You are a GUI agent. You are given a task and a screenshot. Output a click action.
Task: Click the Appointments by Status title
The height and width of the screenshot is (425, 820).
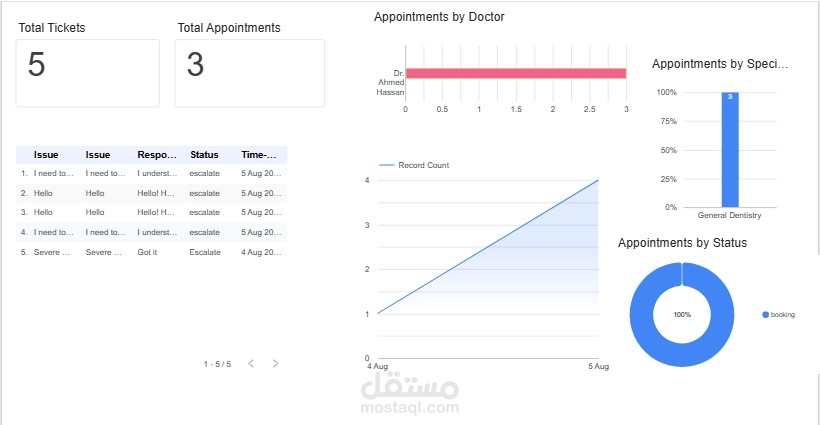click(682, 243)
